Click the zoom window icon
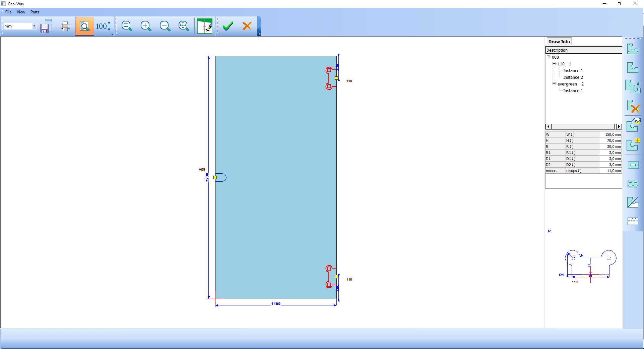The image size is (644, 349). [127, 26]
